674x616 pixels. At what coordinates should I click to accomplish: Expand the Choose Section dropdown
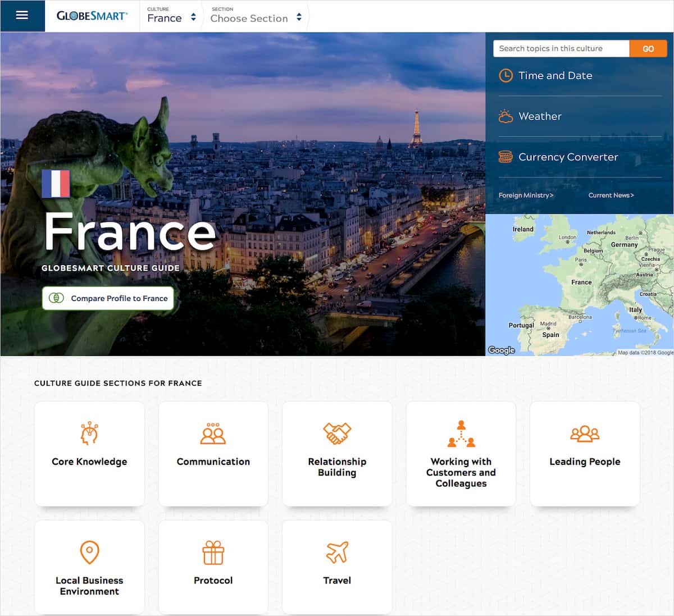coord(256,16)
